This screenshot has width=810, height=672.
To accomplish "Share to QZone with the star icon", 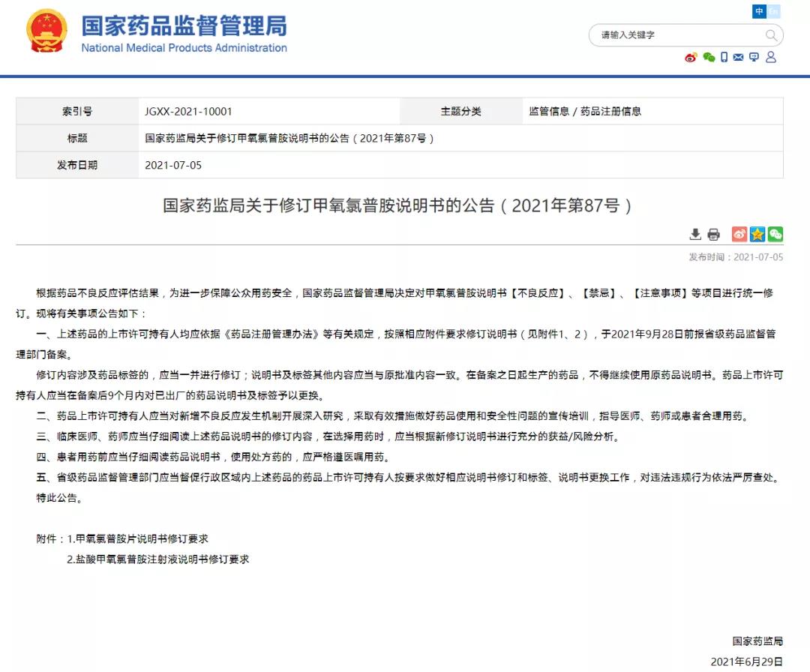I will point(757,235).
